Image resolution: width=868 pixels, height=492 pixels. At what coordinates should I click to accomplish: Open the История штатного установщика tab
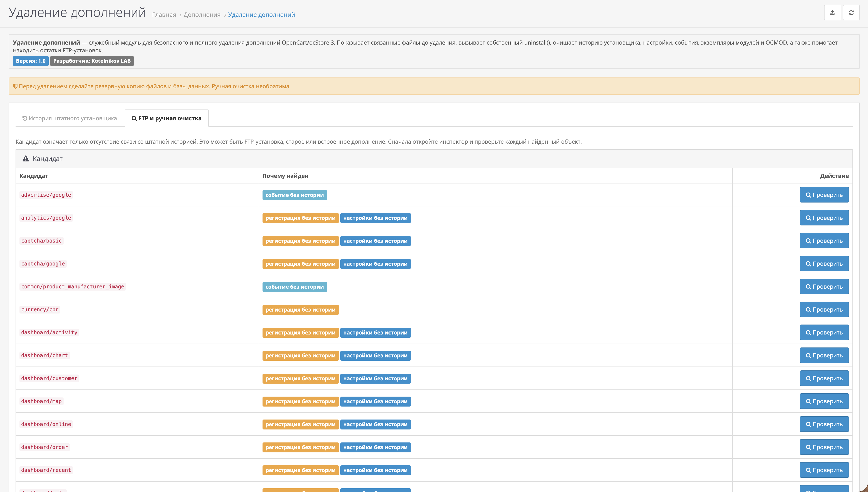point(70,118)
